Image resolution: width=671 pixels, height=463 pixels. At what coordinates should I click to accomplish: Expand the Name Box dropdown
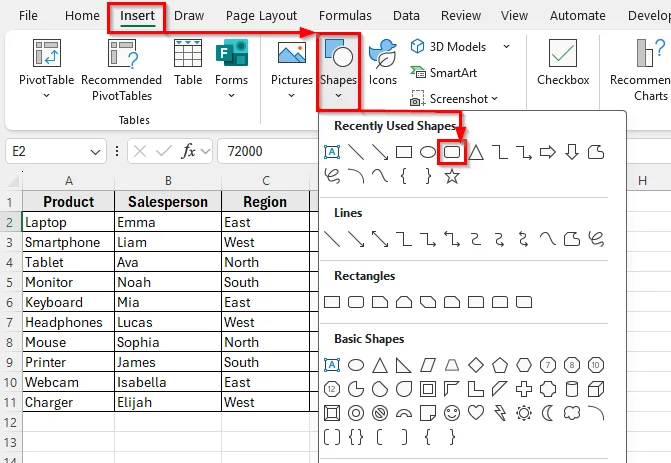tap(95, 151)
